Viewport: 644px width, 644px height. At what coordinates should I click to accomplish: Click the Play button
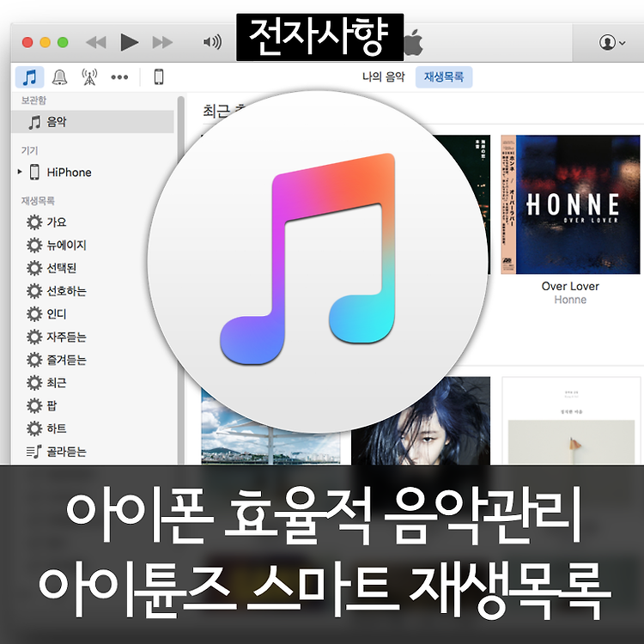[x=129, y=42]
